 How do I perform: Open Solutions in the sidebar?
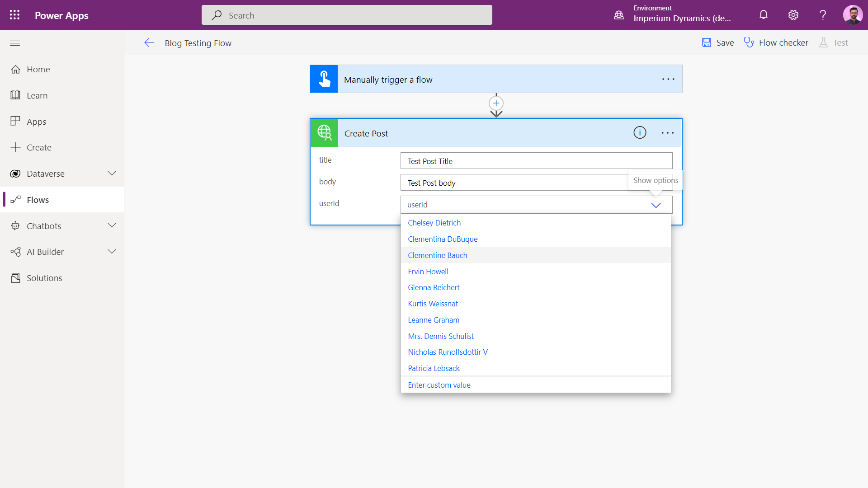click(x=44, y=278)
